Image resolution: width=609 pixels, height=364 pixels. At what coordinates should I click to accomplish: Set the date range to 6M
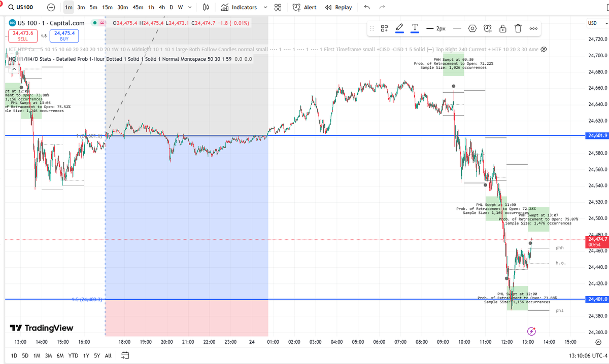click(x=60, y=355)
